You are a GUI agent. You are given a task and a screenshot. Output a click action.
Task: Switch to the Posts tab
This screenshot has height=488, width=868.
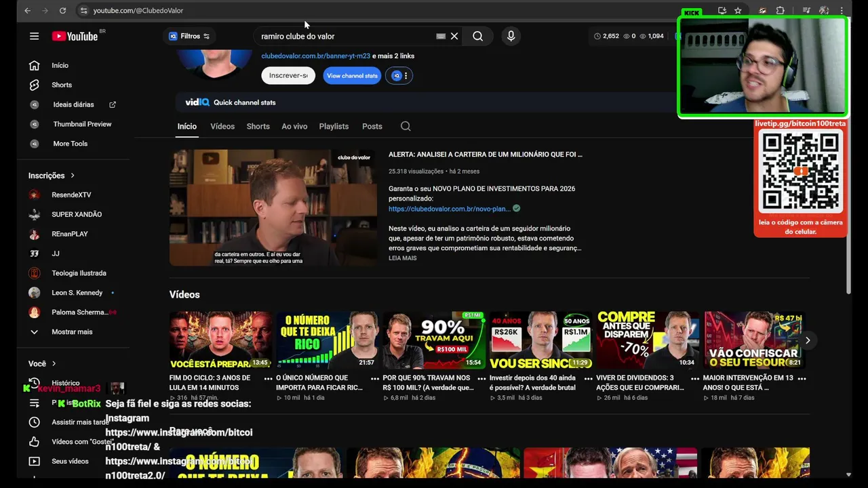[x=372, y=127]
